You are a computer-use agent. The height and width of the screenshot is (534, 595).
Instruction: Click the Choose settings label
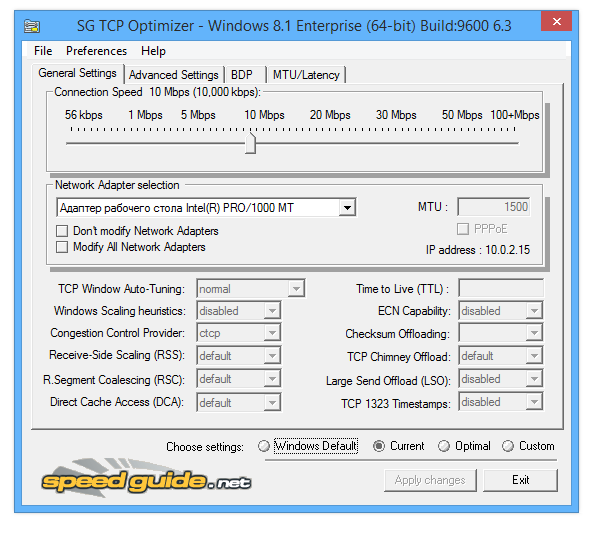(x=205, y=447)
